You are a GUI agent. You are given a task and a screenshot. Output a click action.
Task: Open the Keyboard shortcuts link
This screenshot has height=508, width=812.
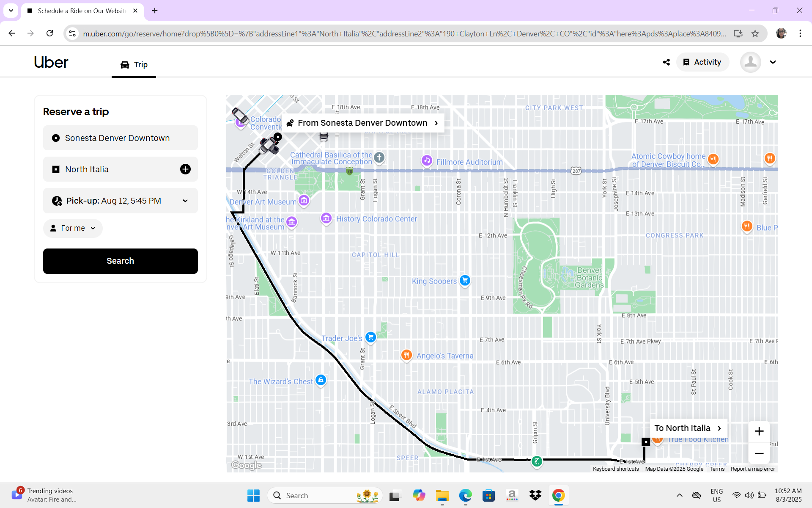click(616, 469)
